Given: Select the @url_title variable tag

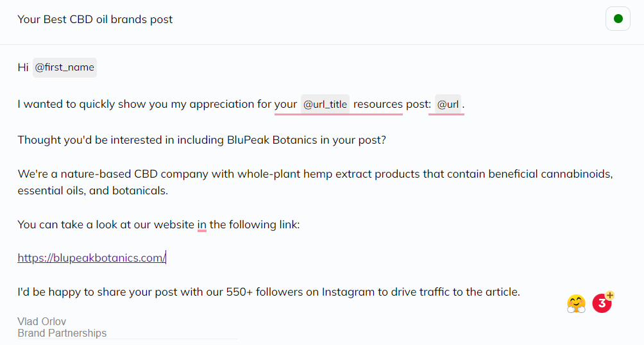Looking at the screenshot, I should coord(325,105).
